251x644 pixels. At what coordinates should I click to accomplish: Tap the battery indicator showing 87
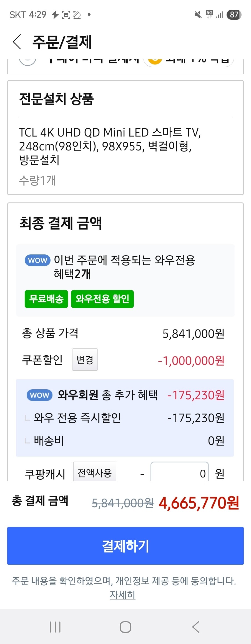tap(234, 14)
